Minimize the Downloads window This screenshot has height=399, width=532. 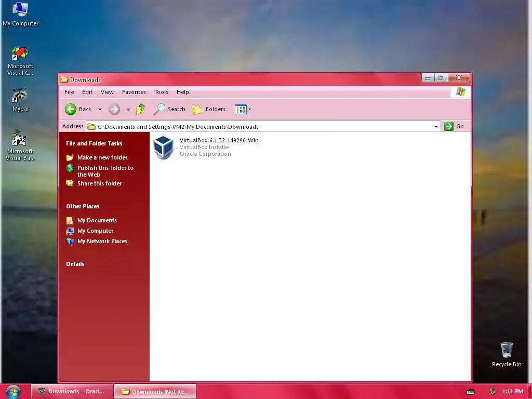(428, 78)
